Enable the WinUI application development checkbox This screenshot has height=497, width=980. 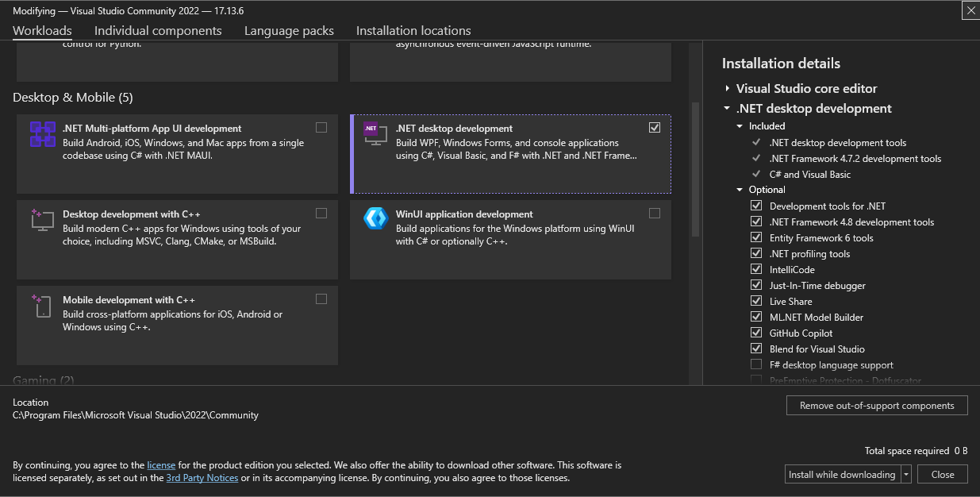654,214
